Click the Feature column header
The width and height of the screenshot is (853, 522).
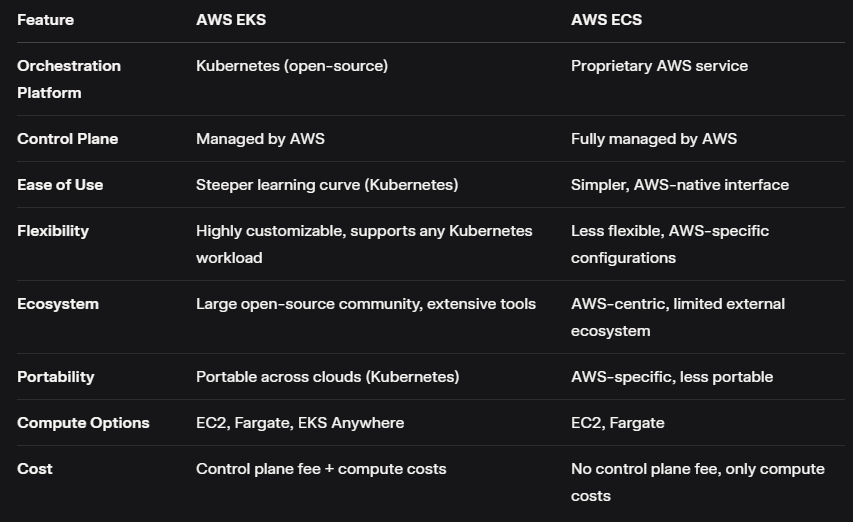[45, 20]
